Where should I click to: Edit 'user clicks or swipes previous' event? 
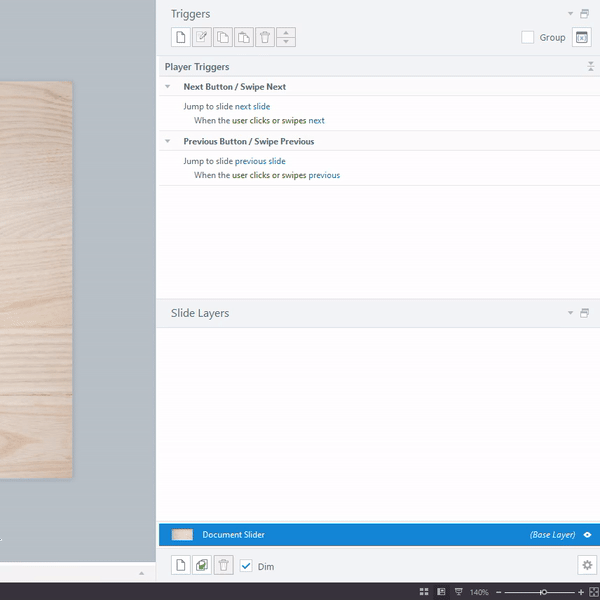[x=286, y=175]
